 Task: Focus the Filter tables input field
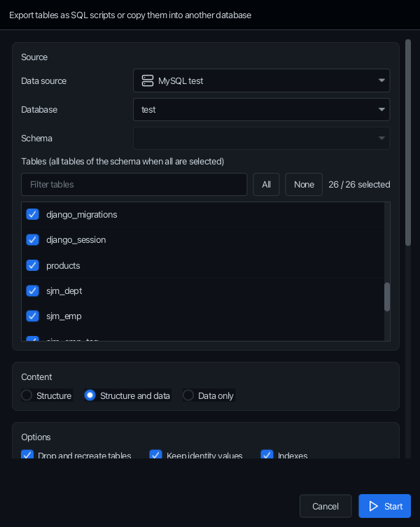134,185
